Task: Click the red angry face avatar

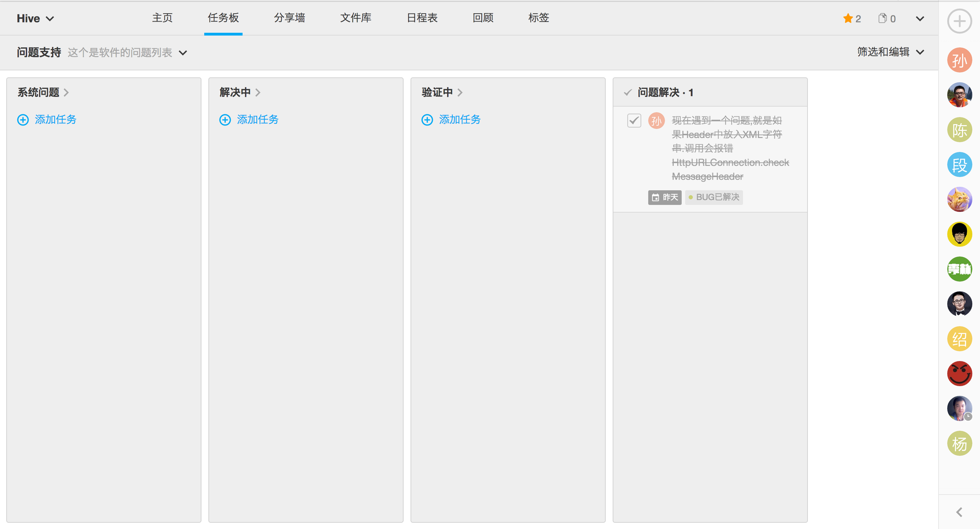Action: (x=959, y=374)
